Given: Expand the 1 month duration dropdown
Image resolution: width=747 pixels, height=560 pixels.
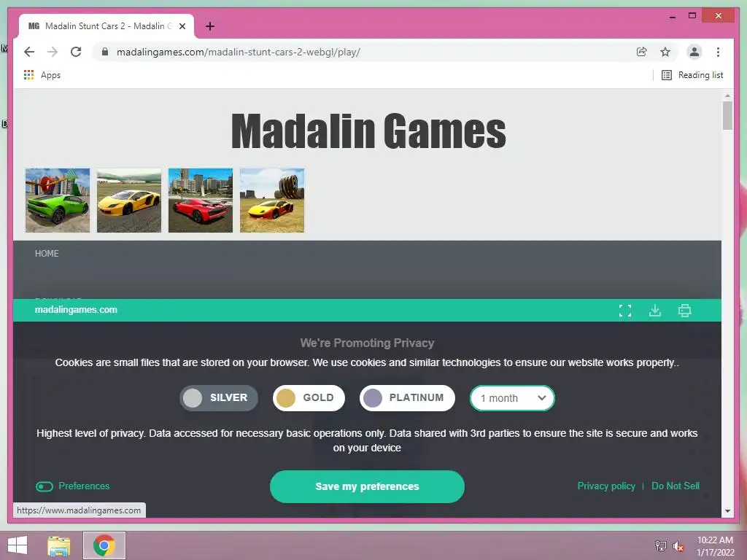Looking at the screenshot, I should (512, 398).
